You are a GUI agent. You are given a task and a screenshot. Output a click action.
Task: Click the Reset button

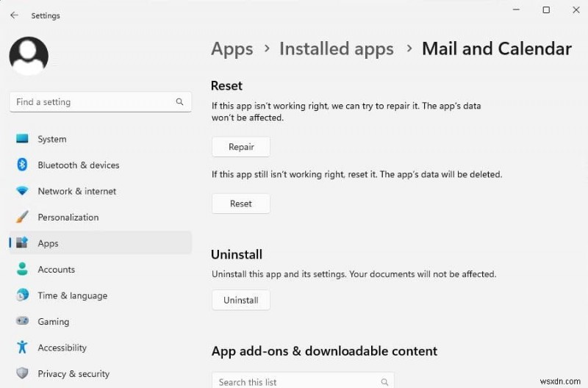(241, 204)
